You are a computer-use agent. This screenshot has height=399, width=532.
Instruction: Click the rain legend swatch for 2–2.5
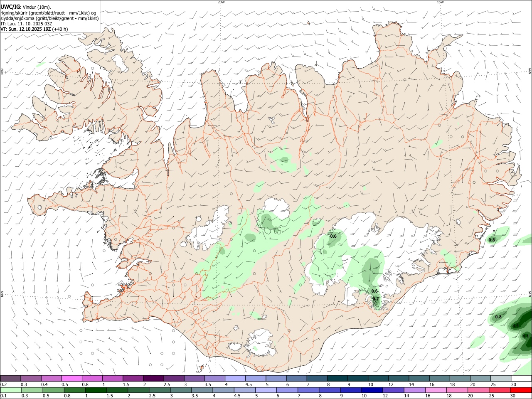[138, 390]
